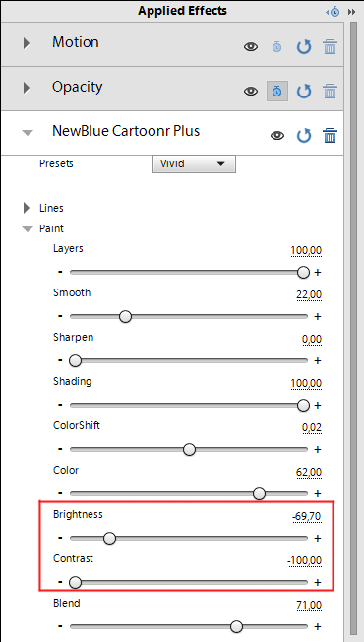The image size is (364, 642).
Task: Decrease Sharpen with minus button
Action: [60, 360]
